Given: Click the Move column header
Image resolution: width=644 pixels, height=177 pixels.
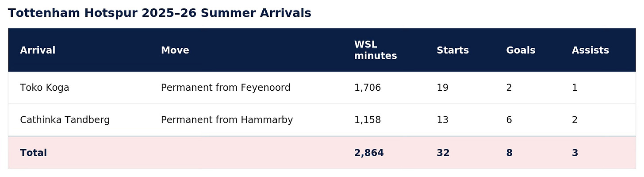Looking at the screenshot, I should pyautogui.click(x=175, y=50).
